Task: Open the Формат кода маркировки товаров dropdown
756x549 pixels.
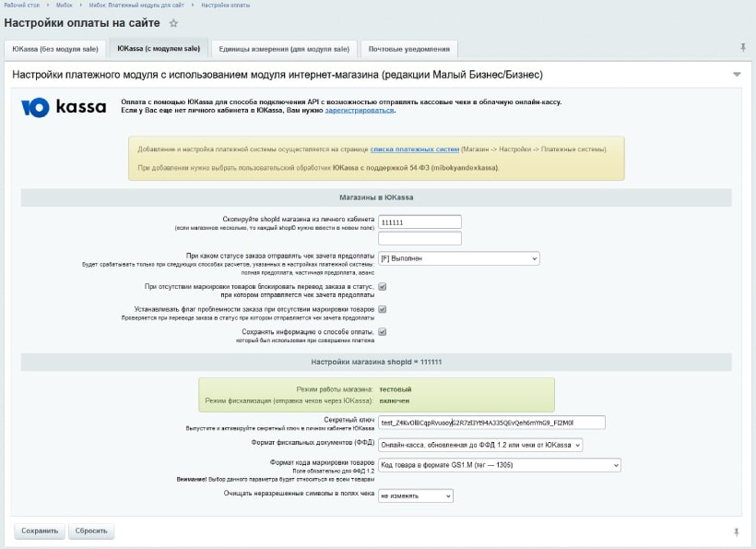Action: click(500, 465)
